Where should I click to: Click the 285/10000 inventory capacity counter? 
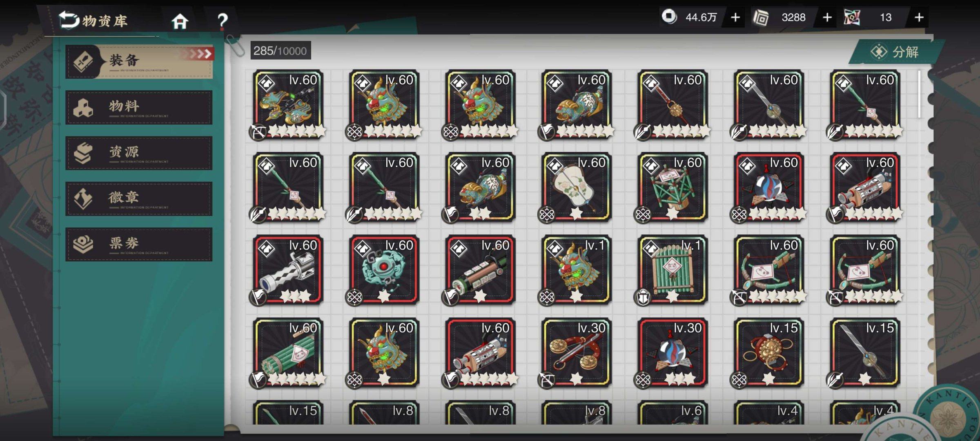[281, 51]
